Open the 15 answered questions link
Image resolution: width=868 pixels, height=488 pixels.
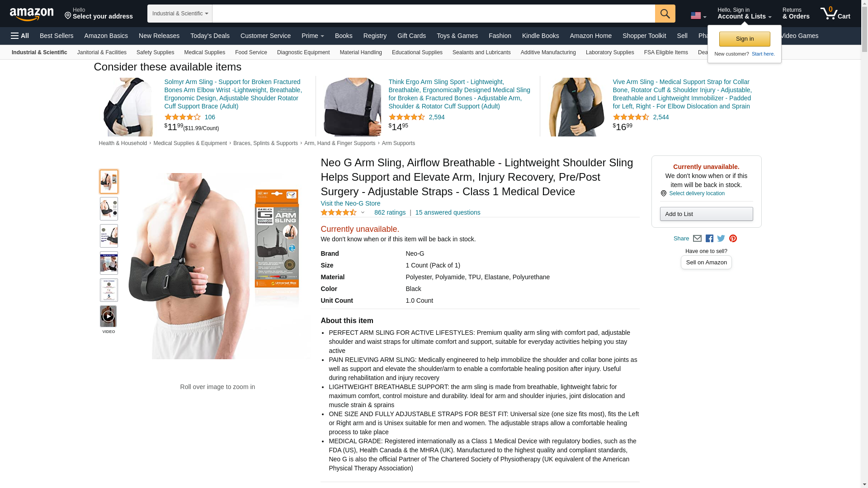[x=448, y=212]
